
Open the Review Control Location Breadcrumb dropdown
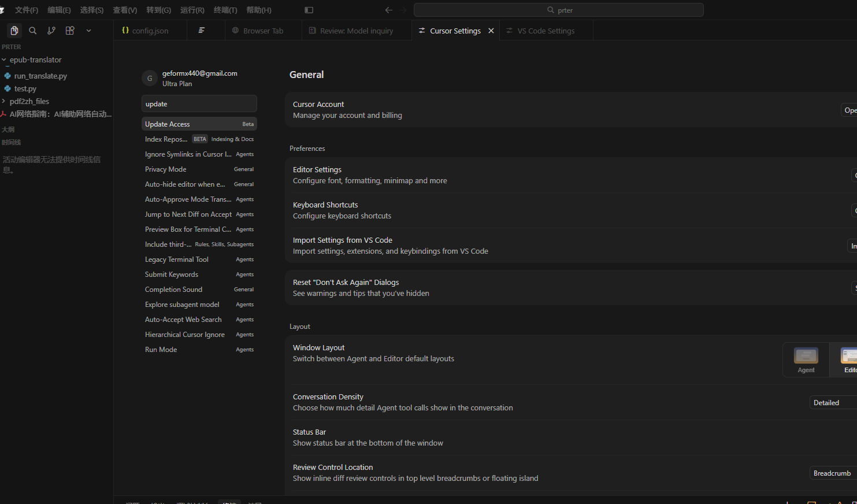point(833,473)
